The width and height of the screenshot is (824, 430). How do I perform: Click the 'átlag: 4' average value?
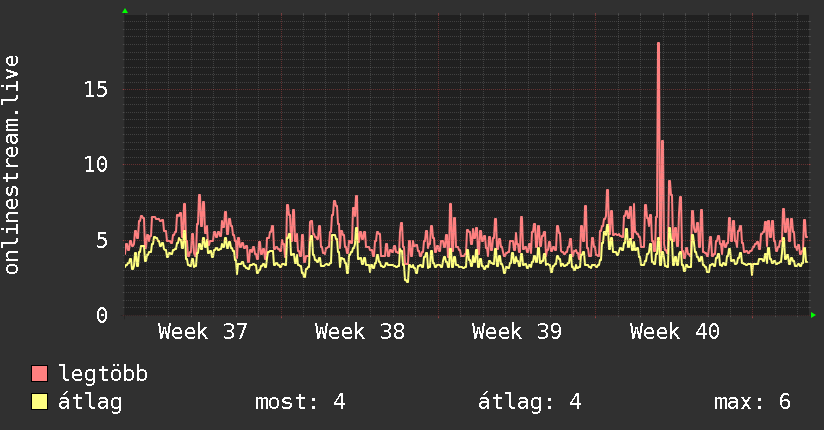click(x=530, y=402)
